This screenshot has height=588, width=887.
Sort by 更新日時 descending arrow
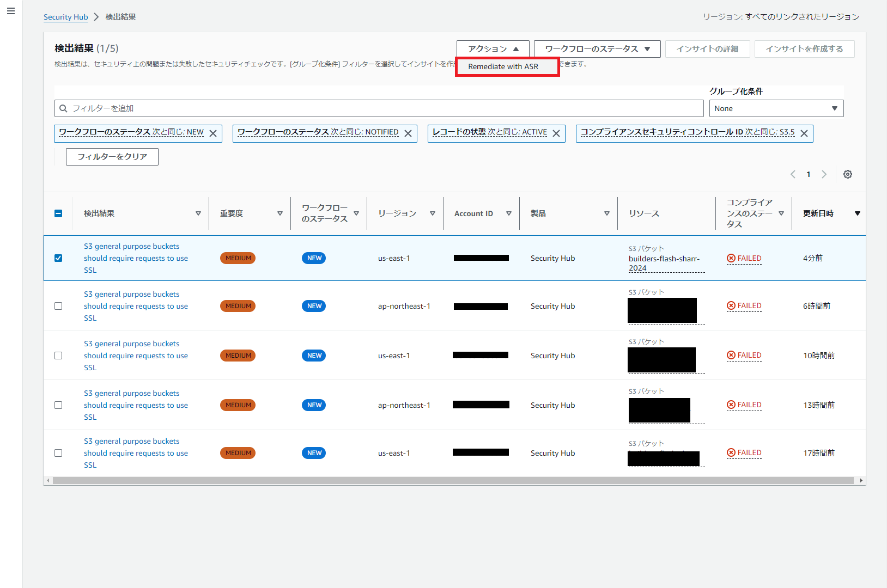point(858,213)
